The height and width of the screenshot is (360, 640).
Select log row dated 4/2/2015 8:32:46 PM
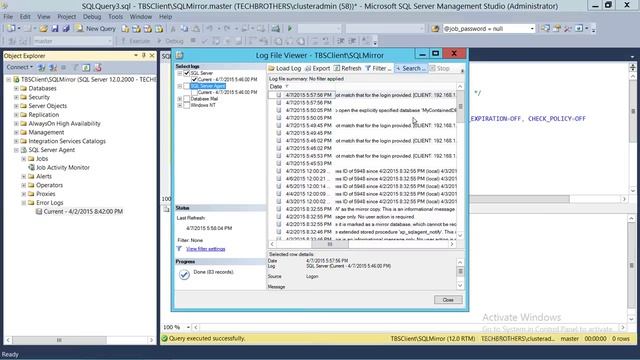362,232
